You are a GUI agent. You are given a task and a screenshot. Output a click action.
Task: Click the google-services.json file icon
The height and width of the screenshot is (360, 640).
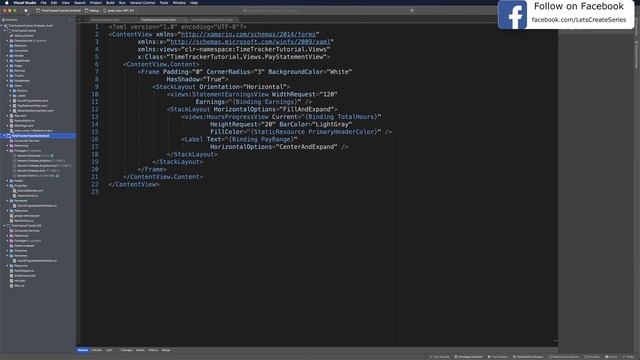(11, 216)
